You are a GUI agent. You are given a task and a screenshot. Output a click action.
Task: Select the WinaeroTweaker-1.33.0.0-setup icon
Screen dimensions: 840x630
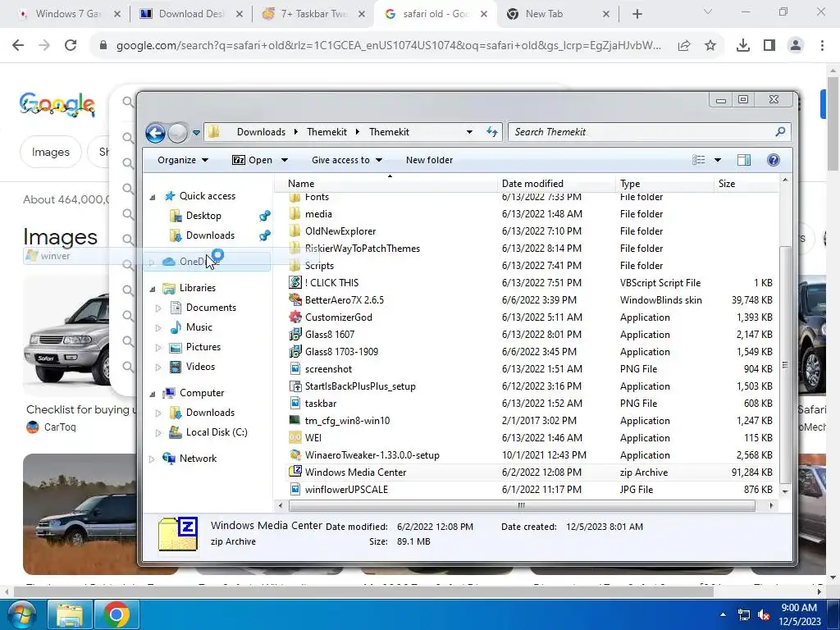294,454
